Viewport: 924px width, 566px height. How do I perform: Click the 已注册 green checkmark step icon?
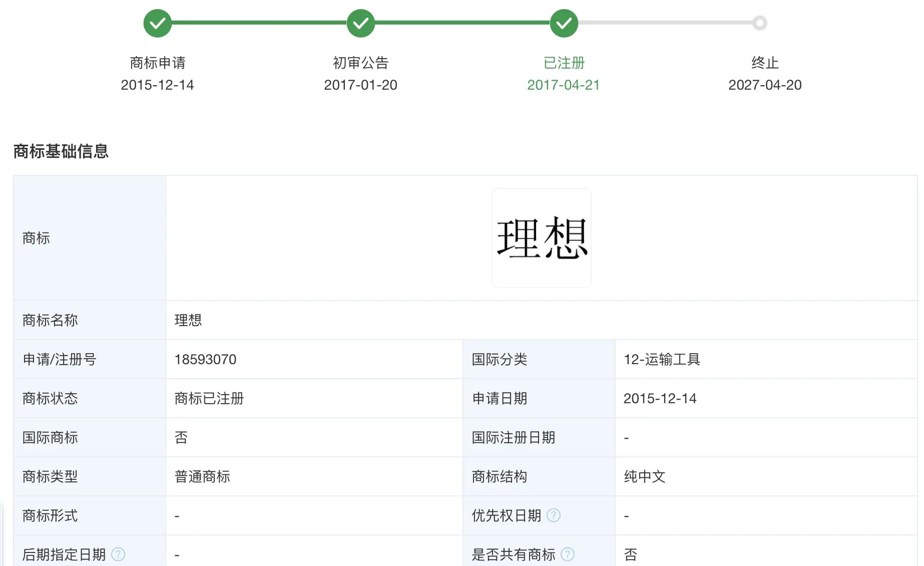pos(564,23)
